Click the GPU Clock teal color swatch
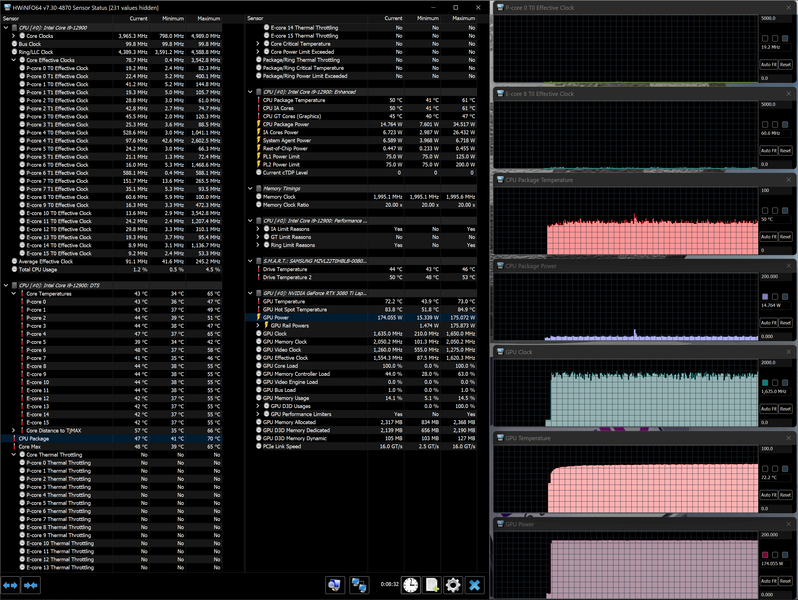The width and height of the screenshot is (798, 600). click(765, 383)
